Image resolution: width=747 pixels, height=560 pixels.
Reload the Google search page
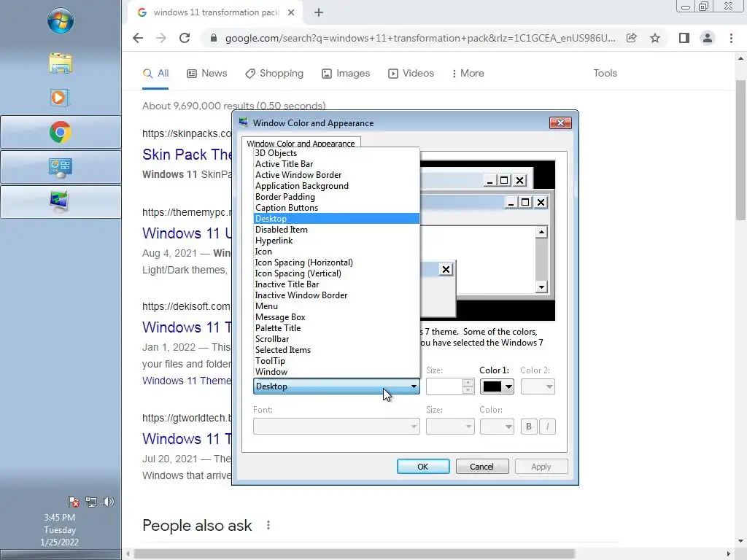185,38
